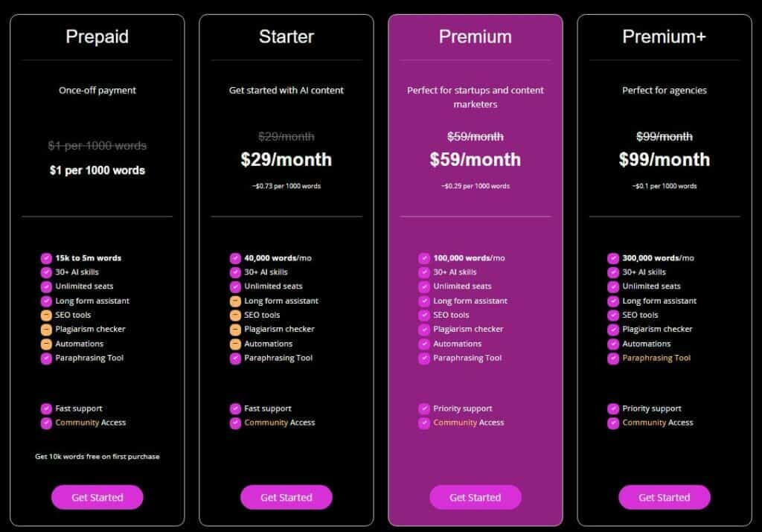Click the Premium plan heading

[476, 37]
